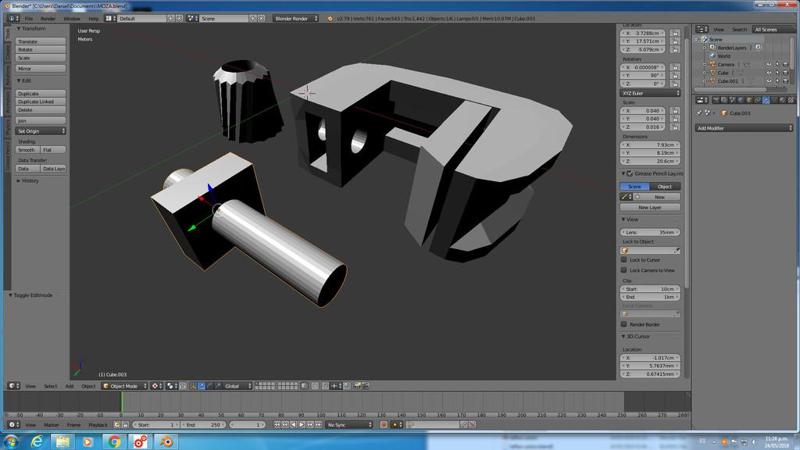Open the Object Mode dropdown
800x450 pixels.
pos(126,386)
